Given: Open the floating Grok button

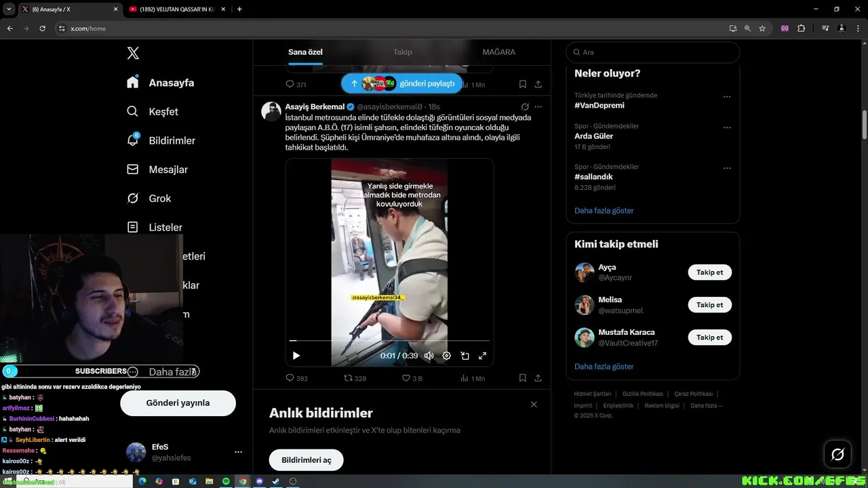Looking at the screenshot, I should pos(837,455).
